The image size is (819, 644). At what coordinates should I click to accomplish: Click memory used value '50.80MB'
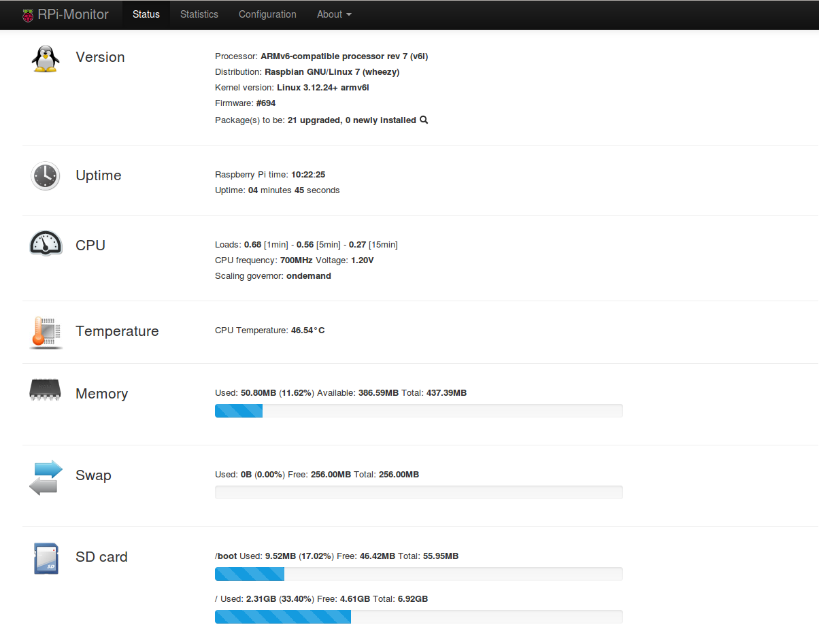pos(258,393)
